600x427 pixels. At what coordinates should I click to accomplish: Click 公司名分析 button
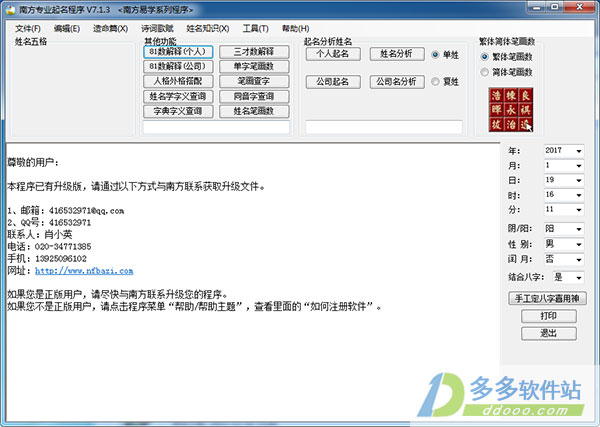click(397, 82)
